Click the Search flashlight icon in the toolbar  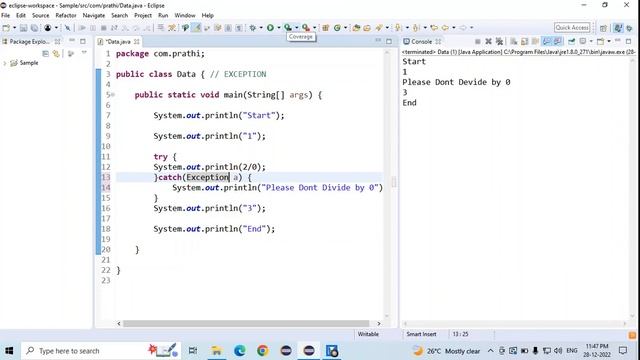(379, 28)
